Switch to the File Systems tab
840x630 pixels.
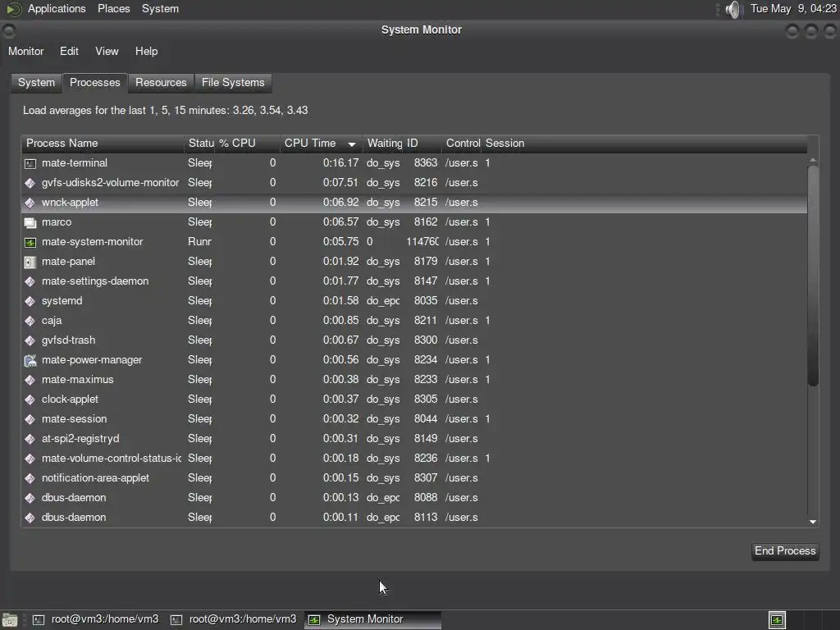[233, 83]
